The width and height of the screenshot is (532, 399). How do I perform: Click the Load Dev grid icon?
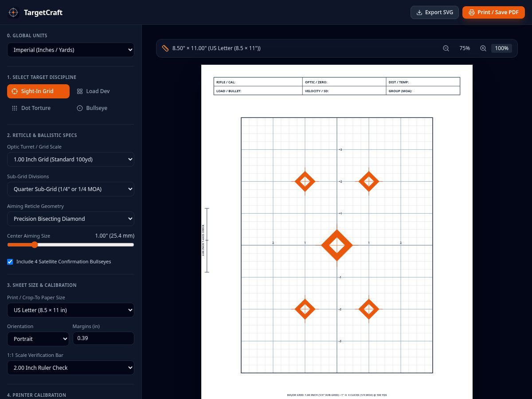coord(80,91)
